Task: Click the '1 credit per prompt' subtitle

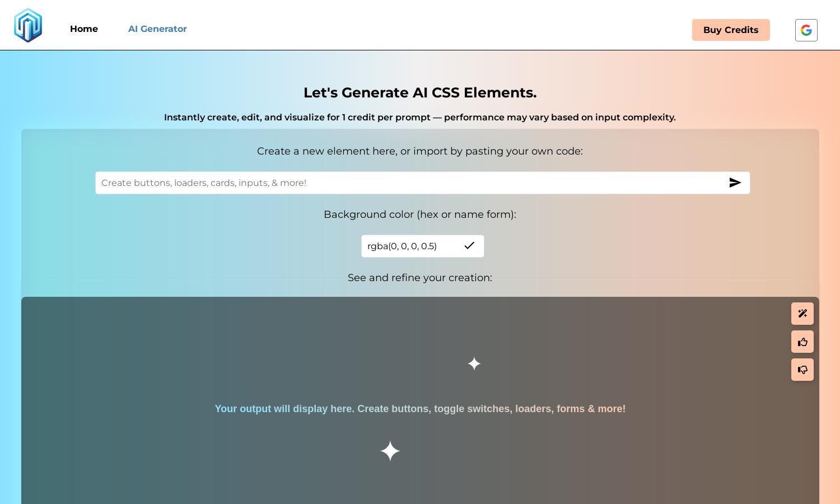Action: point(420,118)
